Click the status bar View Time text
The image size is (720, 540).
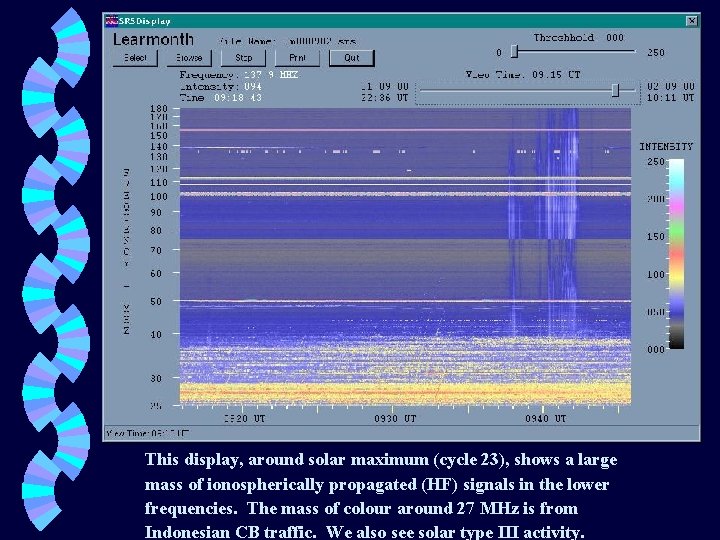147,433
